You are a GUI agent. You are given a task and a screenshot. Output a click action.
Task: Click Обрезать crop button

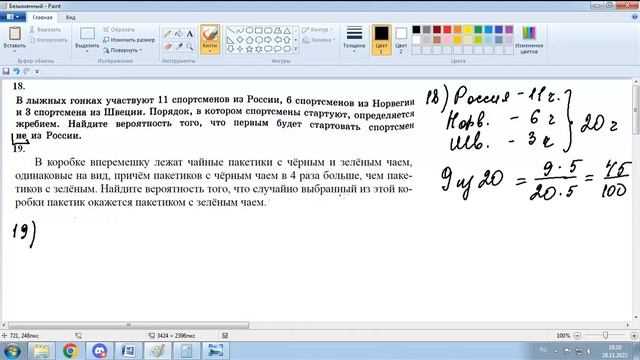tap(119, 30)
